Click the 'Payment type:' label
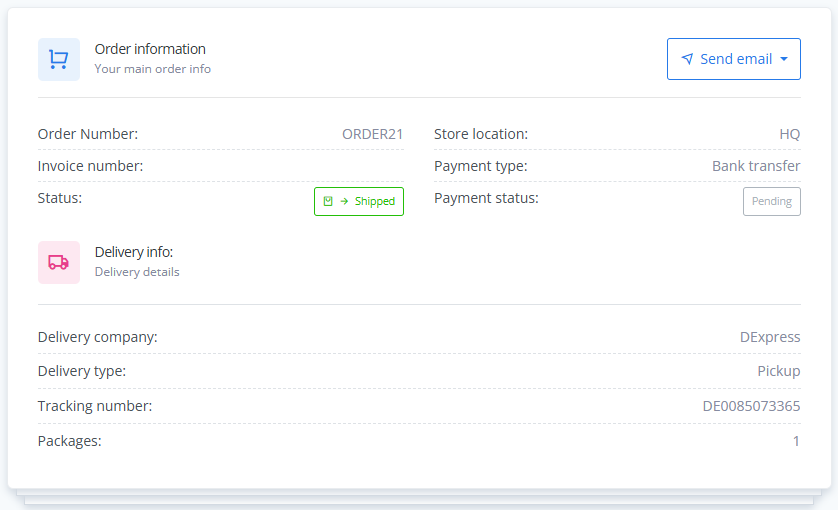Image resolution: width=838 pixels, height=510 pixels. pyautogui.click(x=480, y=166)
